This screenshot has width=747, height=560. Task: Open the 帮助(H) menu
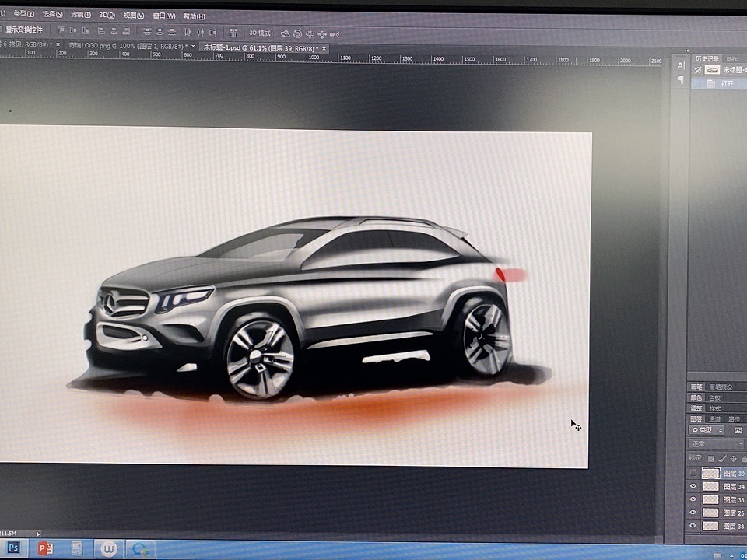click(195, 16)
